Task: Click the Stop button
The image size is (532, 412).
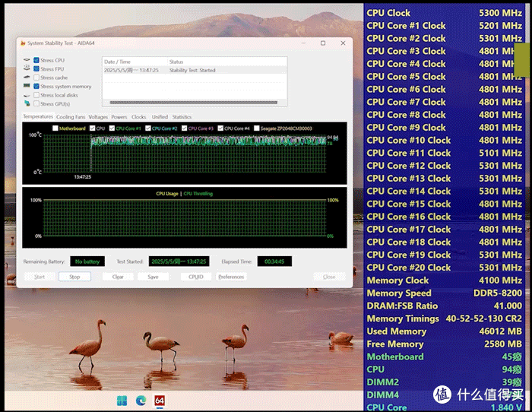Action: pos(74,277)
